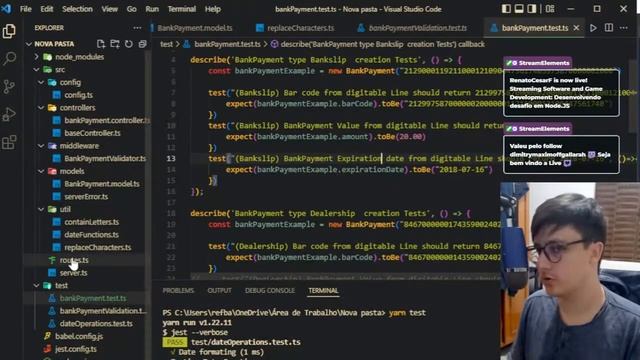Open containLetters.ts file

coord(91,222)
